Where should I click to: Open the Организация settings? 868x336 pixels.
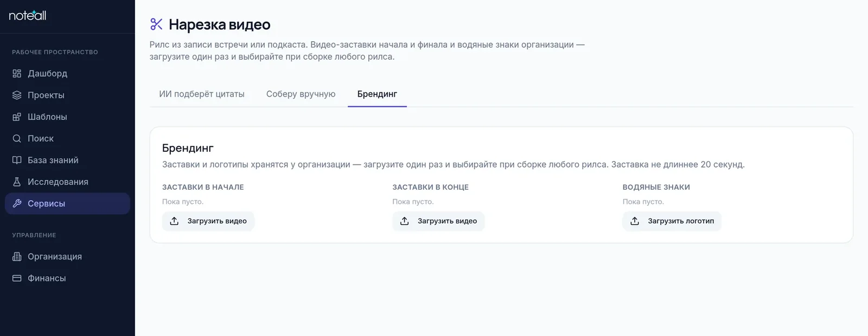[67, 256]
